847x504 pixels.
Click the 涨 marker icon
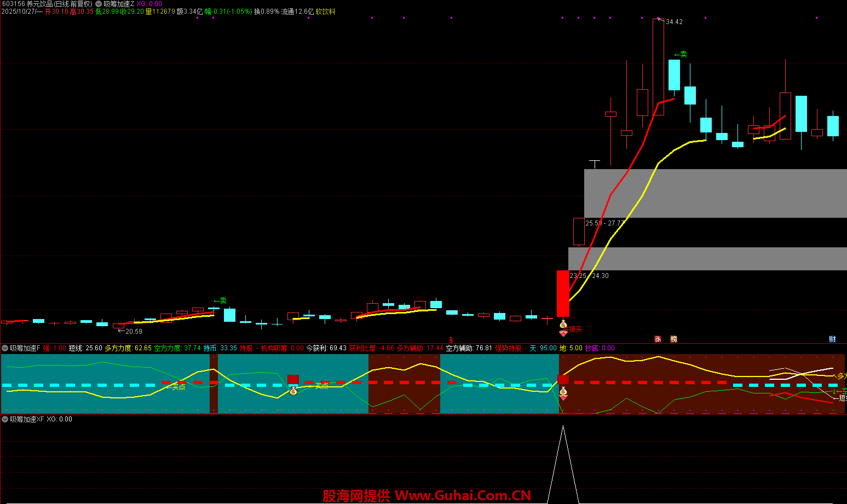[658, 339]
